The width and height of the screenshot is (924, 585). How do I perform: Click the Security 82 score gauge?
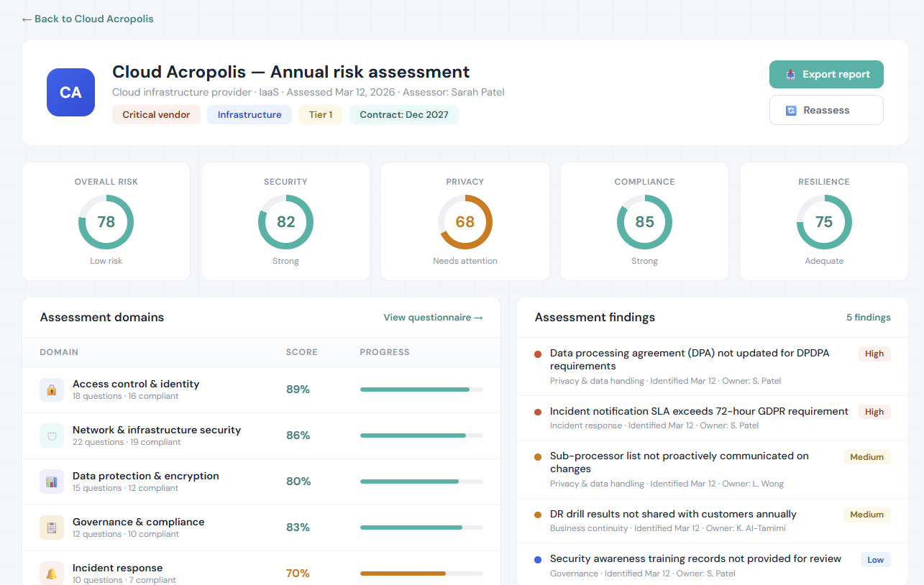tap(285, 222)
